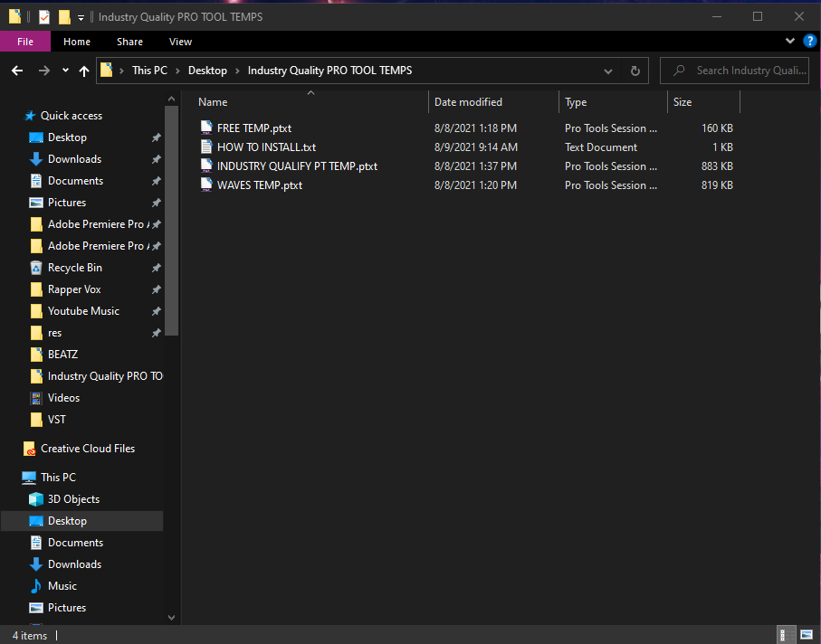
Task: Open the address bar history dropdown
Action: (608, 71)
